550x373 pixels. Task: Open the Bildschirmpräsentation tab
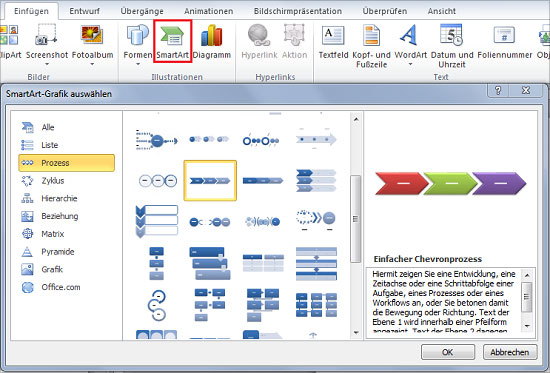pos(298,11)
